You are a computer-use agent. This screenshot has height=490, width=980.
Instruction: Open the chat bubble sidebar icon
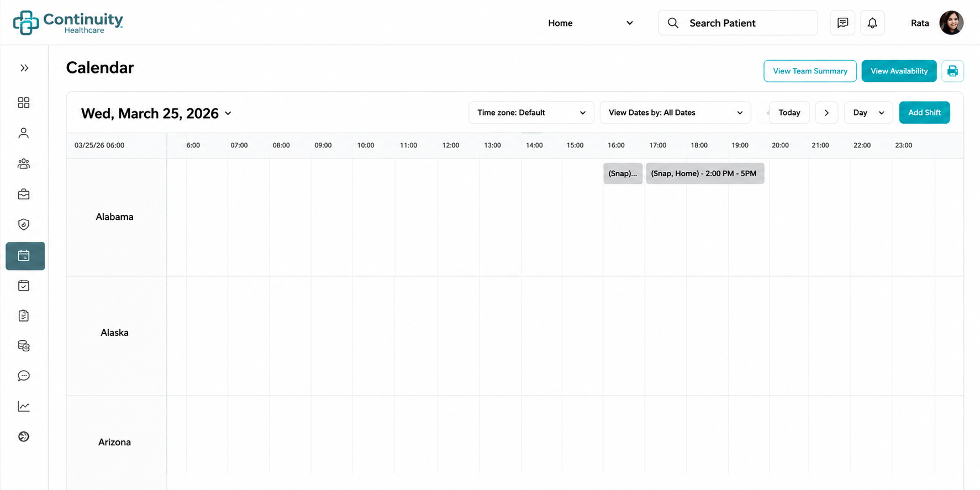coord(24,376)
